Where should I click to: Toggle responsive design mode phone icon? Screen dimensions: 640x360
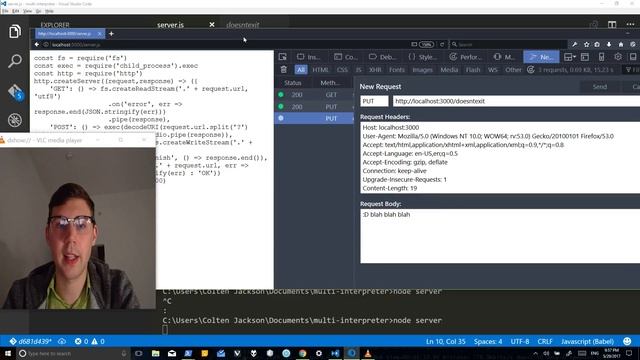pos(601,57)
